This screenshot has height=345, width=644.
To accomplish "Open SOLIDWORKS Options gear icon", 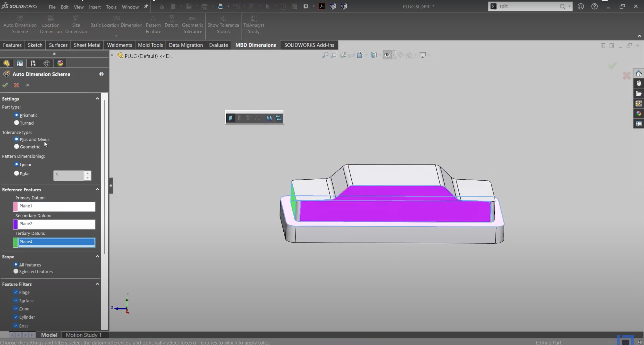I will 306,6.
